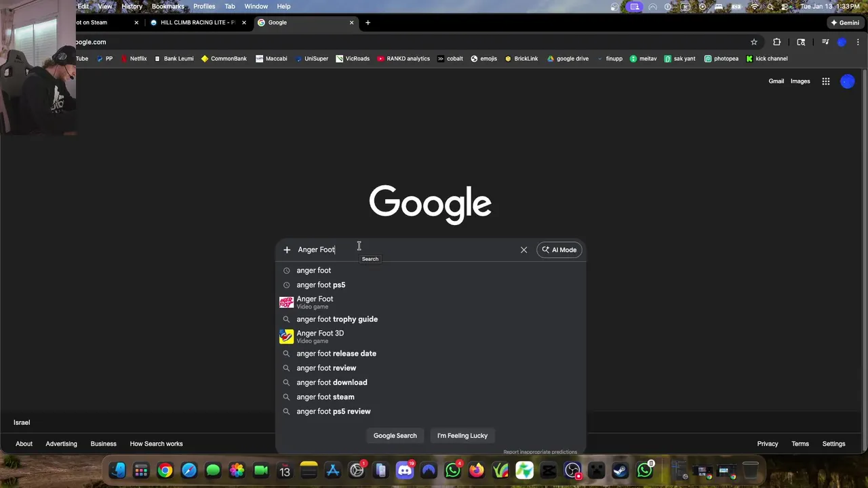Open the Gemini panel button
This screenshot has height=488, width=868.
pos(845,22)
